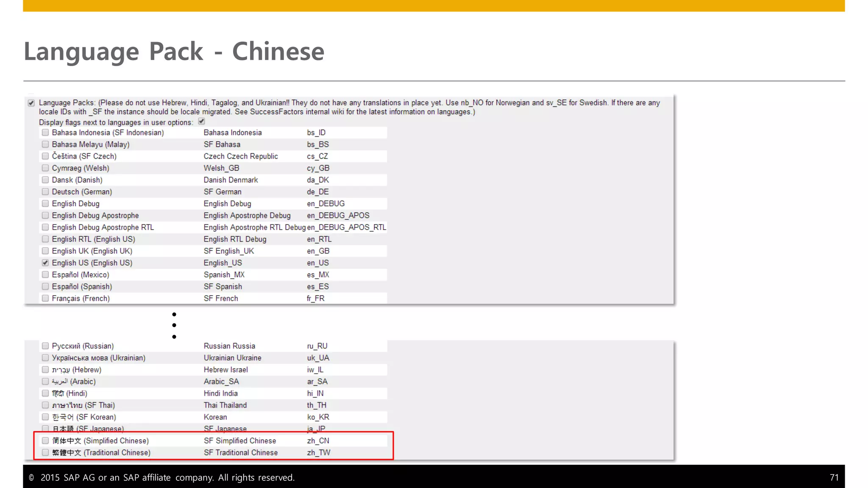Viewport: 868px width, 488px height.
Task: Select the de_DE locale code
Action: [318, 192]
